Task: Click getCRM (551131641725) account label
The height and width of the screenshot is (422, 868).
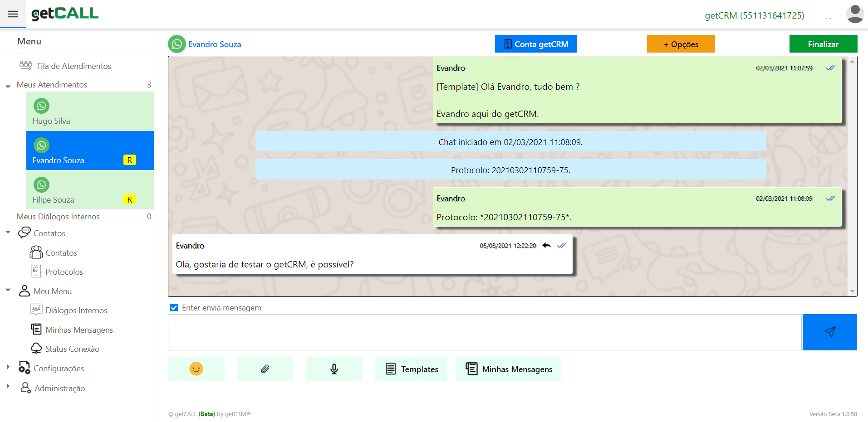Action: click(x=755, y=15)
